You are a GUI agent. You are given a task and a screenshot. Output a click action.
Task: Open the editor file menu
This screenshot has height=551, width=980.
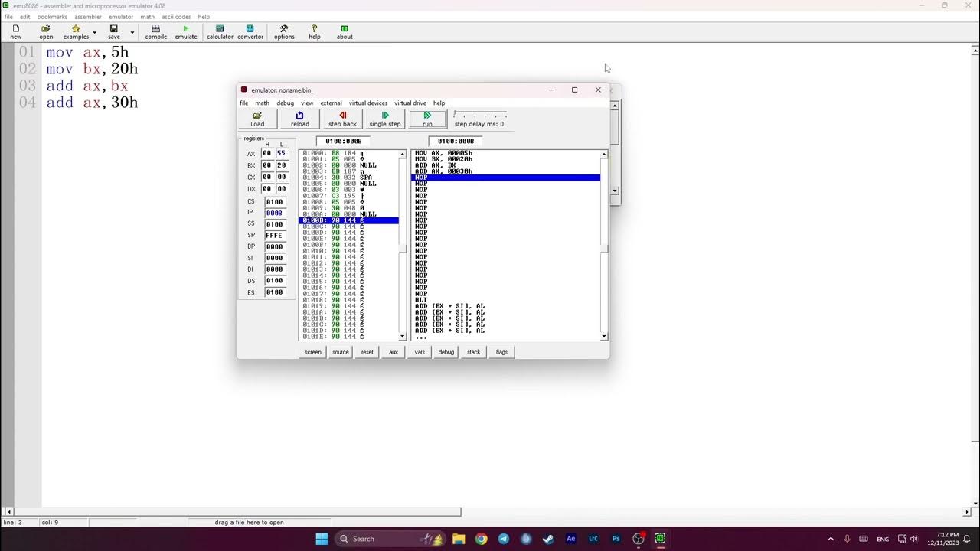8,17
